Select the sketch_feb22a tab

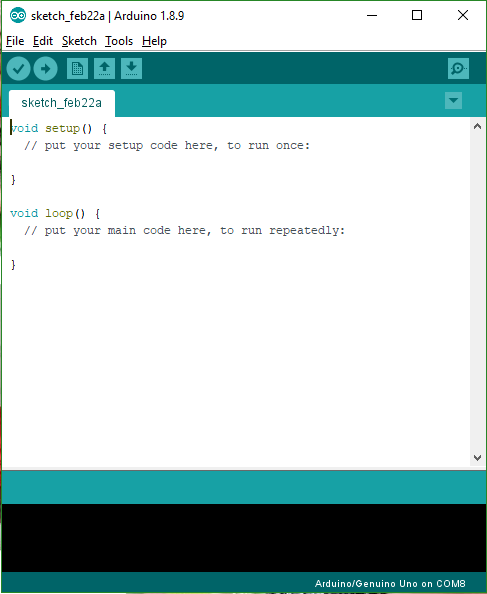(62, 103)
